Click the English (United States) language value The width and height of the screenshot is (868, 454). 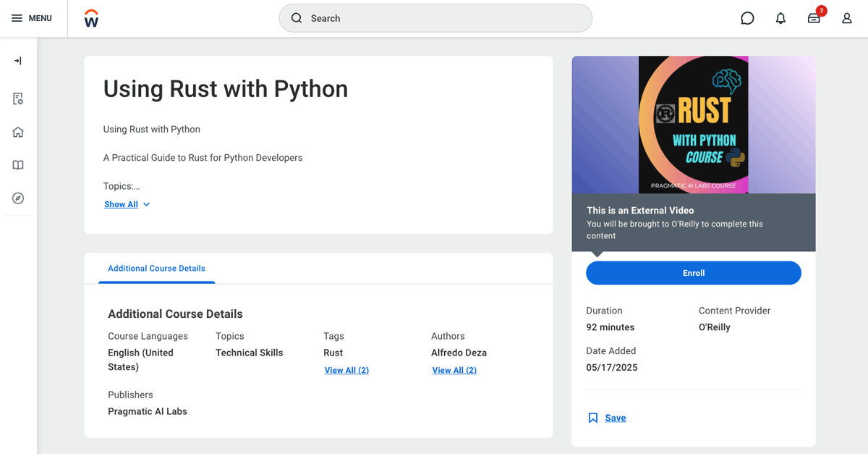click(x=141, y=360)
